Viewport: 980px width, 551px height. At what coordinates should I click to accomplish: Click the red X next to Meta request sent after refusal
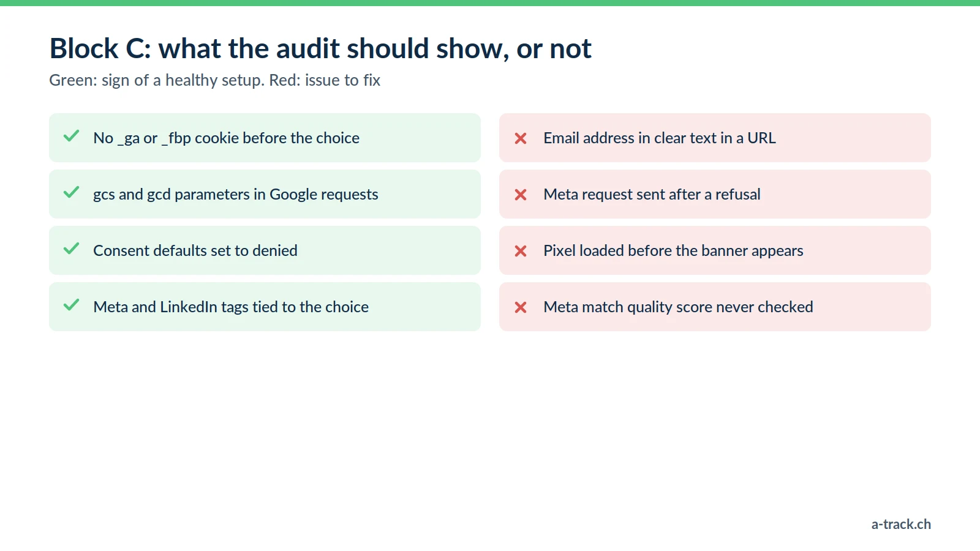(x=521, y=195)
